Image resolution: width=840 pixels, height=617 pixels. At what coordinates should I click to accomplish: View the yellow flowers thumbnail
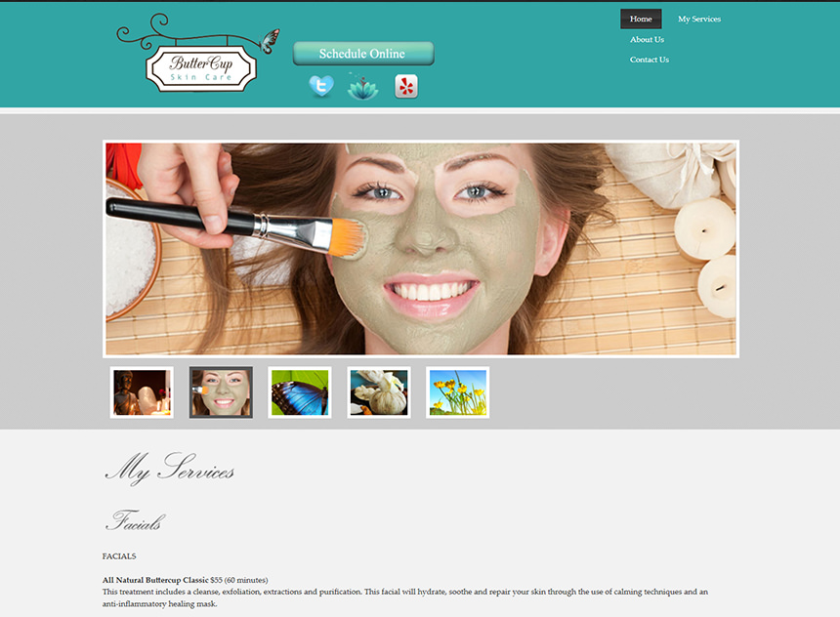pos(458,392)
